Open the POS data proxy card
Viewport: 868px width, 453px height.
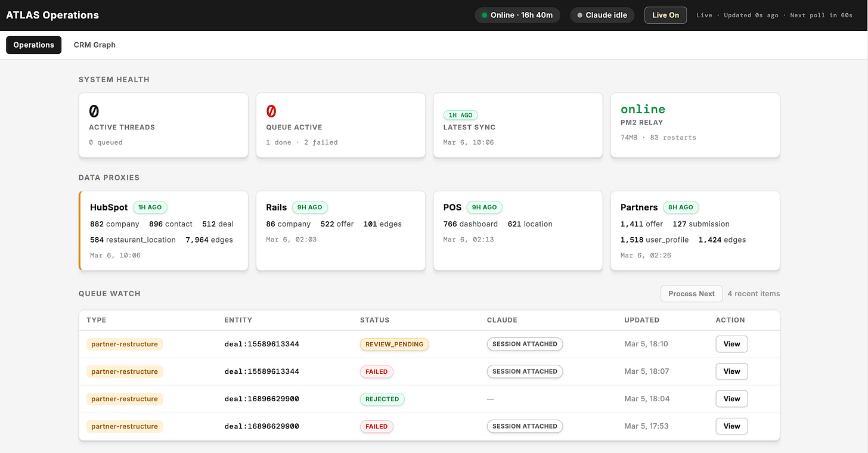coord(518,231)
